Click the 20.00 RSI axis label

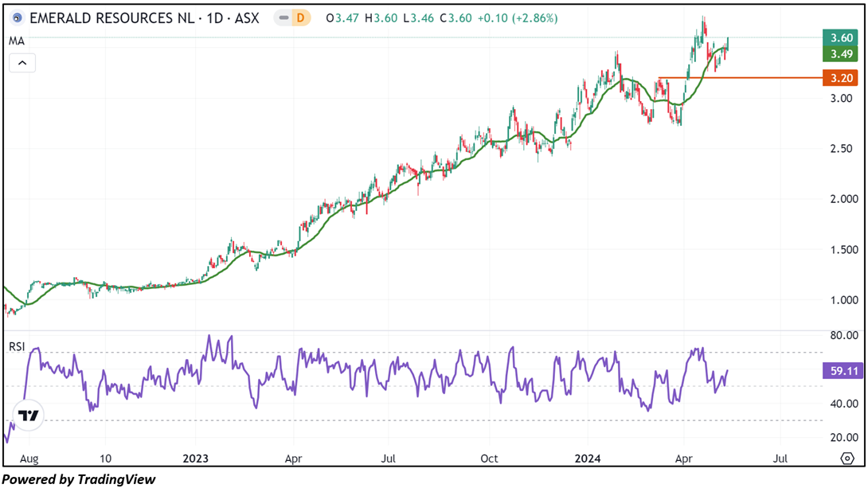(844, 438)
